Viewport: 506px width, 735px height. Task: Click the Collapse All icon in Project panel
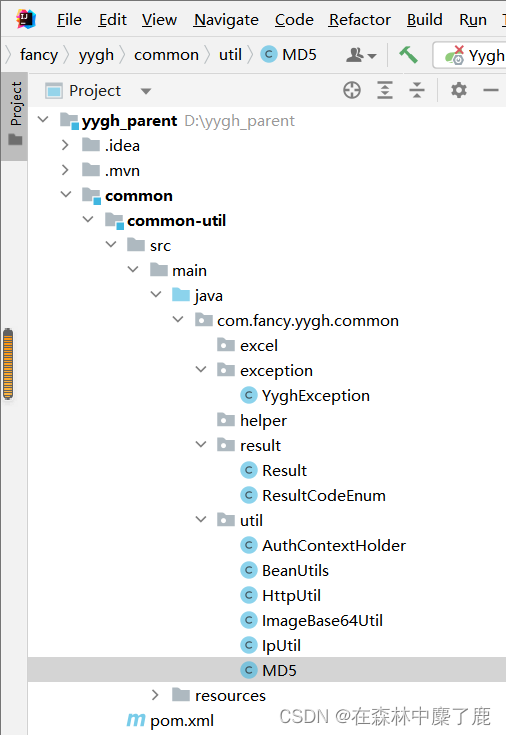coord(416,90)
